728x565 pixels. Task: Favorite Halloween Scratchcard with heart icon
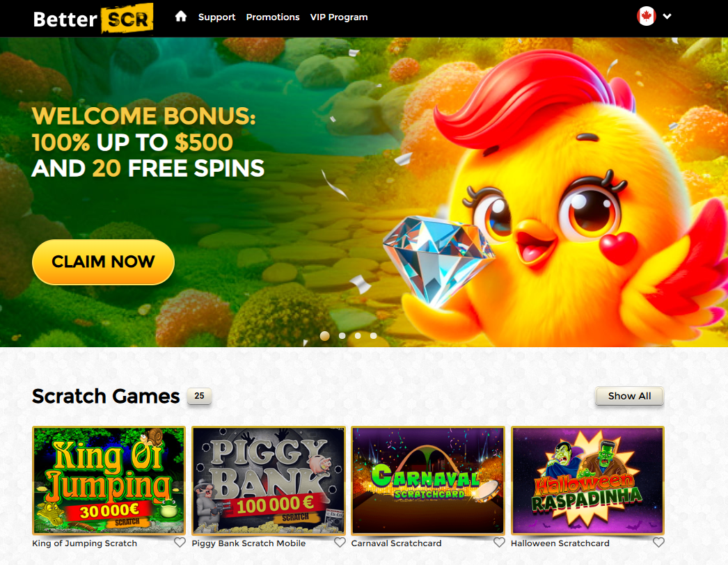point(658,542)
